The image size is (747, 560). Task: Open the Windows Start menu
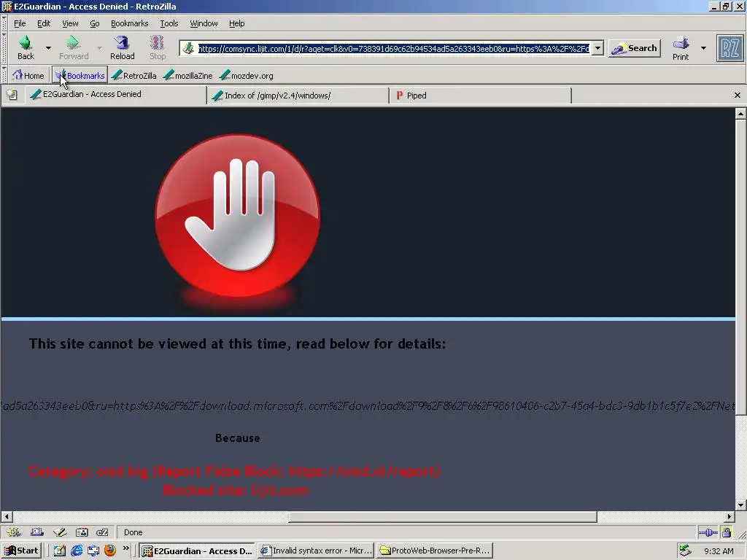coord(21,551)
